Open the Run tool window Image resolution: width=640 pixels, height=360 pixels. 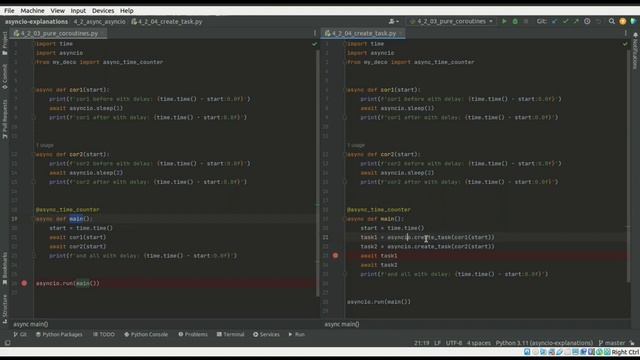pos(297,334)
